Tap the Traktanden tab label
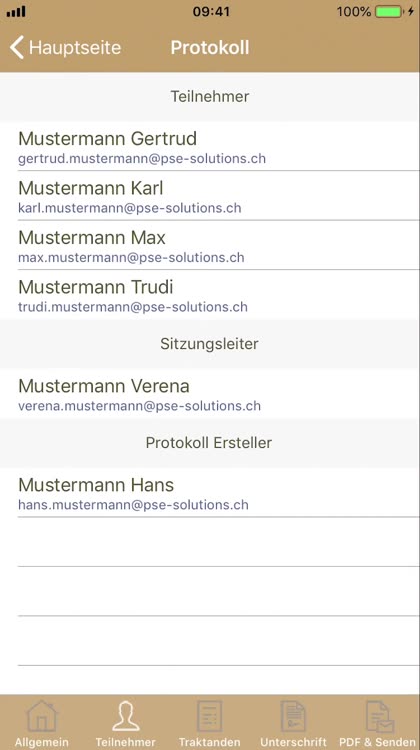 tap(210, 742)
